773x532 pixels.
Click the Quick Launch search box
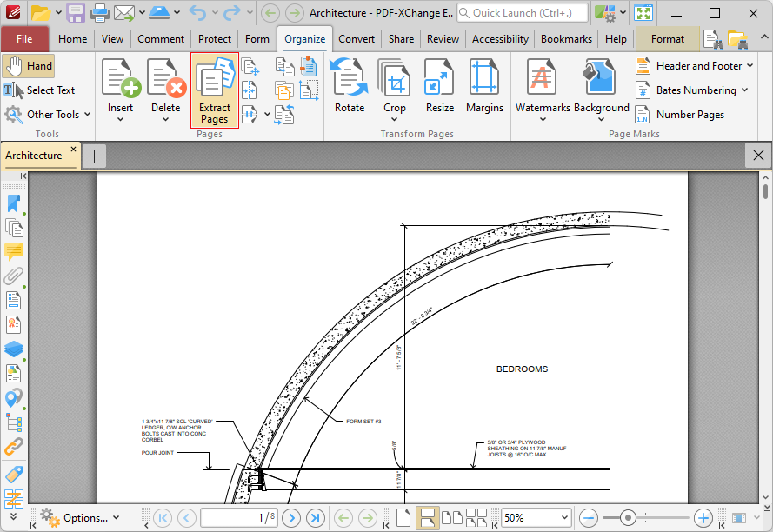(523, 13)
